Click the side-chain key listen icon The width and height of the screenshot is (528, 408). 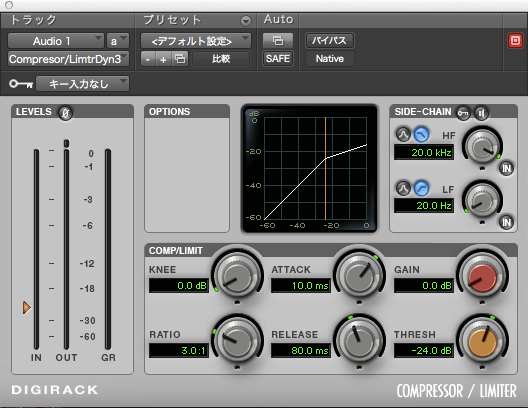(x=463, y=113)
